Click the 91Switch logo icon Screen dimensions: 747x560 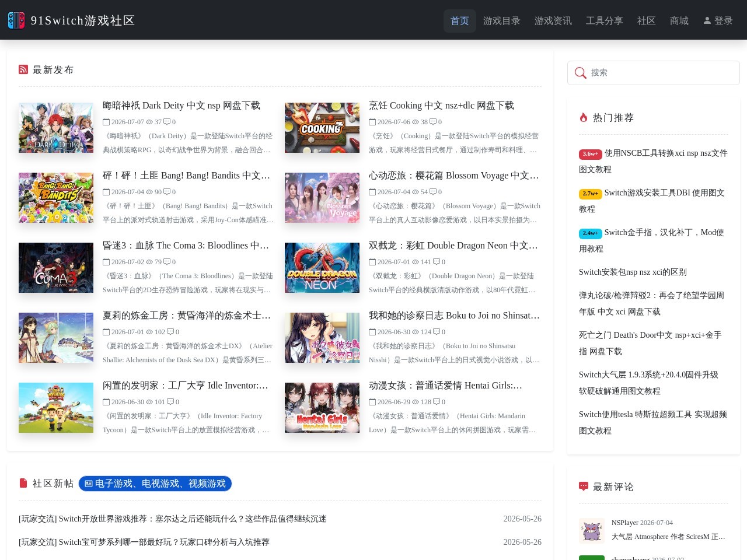point(16,20)
